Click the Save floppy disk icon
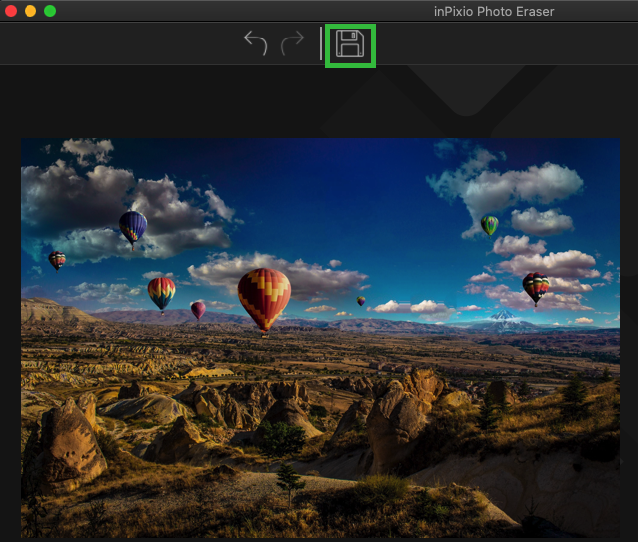The height and width of the screenshot is (542, 638). click(350, 44)
